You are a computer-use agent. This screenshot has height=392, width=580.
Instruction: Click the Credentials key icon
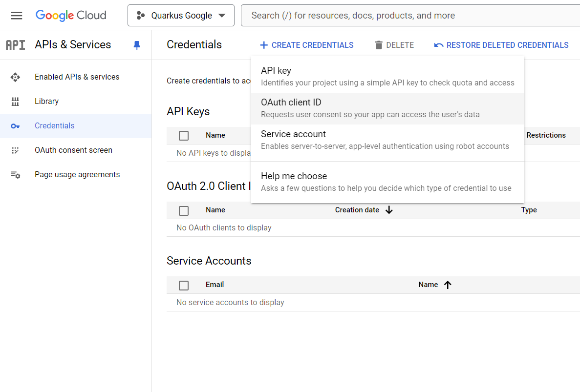[15, 126]
